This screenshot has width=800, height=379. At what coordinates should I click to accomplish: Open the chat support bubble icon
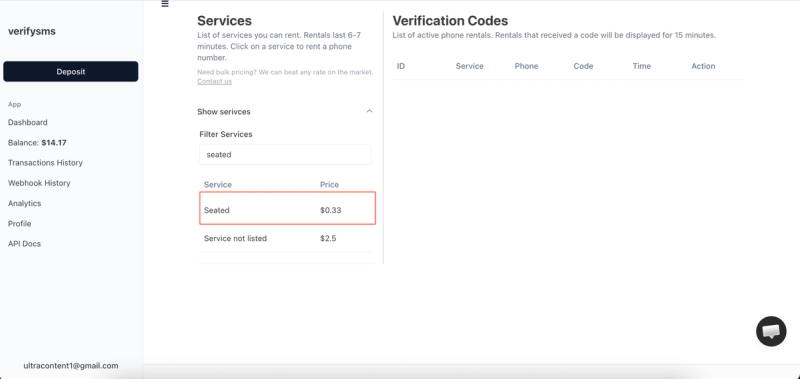770,331
